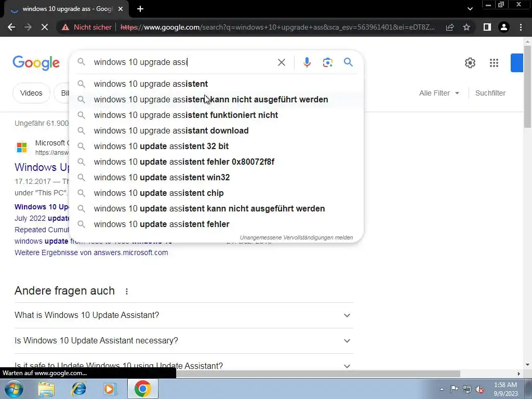Screen dimensions: 532x399
Task: Open Chrome's three-dot menu
Action: pos(521,27)
